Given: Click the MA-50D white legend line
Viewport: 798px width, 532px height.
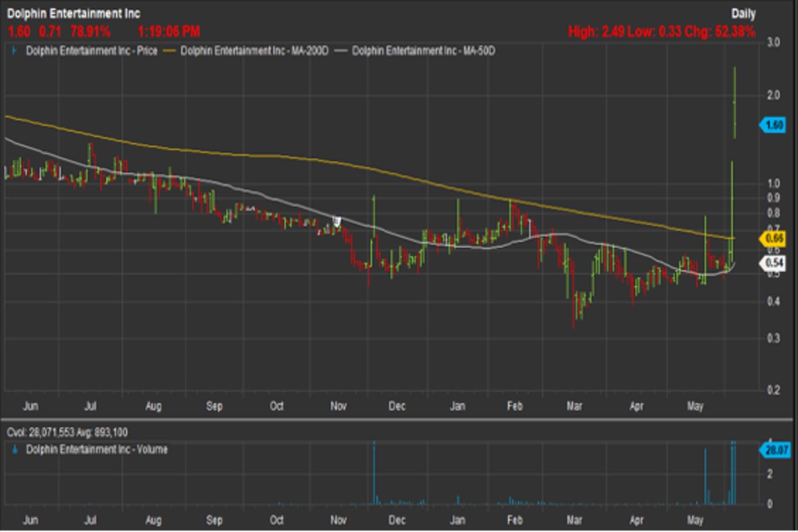Looking at the screenshot, I should pyautogui.click(x=342, y=50).
